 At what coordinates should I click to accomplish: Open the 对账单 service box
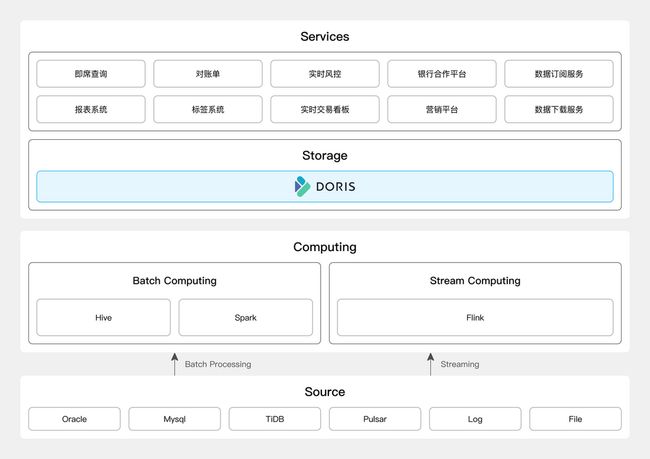click(x=208, y=74)
